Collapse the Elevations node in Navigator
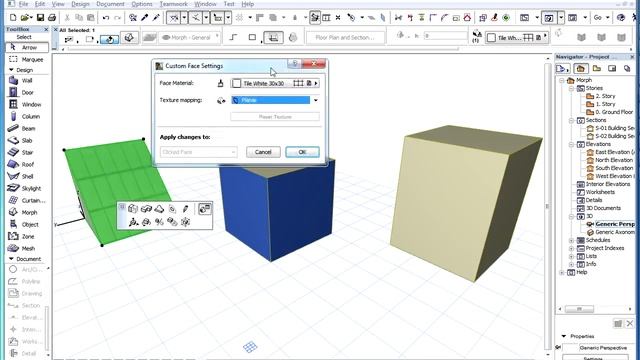 571,144
